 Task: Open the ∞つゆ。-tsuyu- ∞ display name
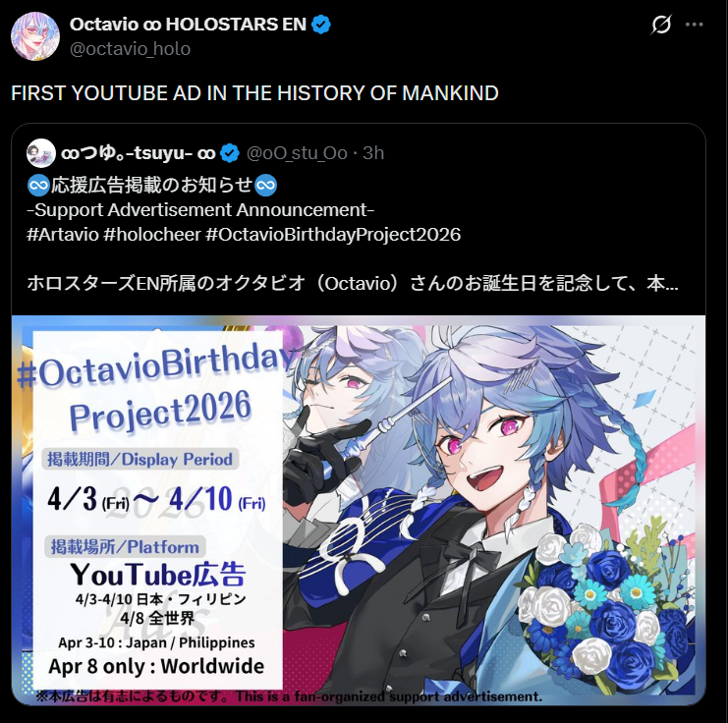138,153
